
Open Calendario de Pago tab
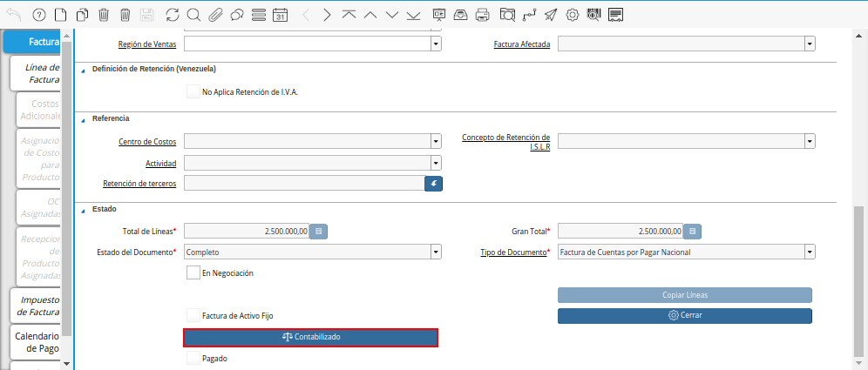[35, 342]
